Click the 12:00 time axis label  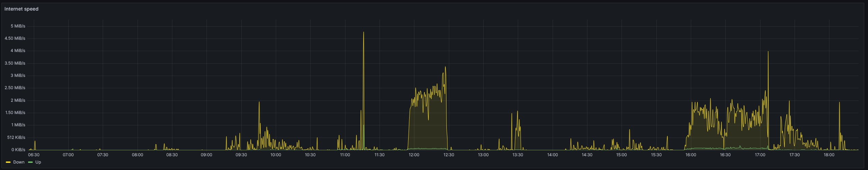pos(414,155)
